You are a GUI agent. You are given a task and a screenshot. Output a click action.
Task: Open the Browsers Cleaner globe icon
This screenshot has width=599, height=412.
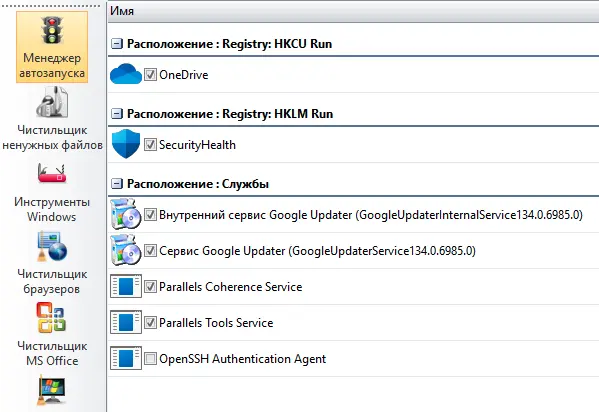(52, 246)
